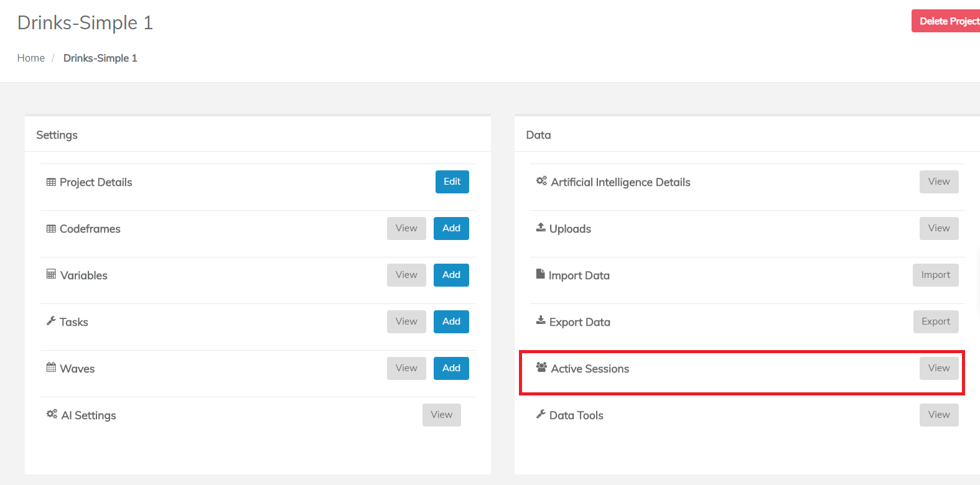Click the AI Settings label
This screenshot has height=485, width=980.
click(x=88, y=415)
